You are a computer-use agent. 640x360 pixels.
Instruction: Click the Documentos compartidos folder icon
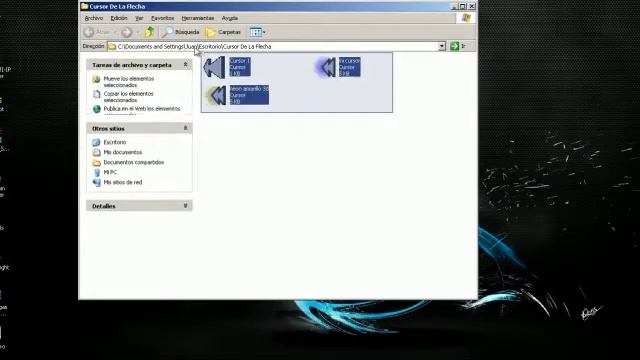click(x=96, y=162)
